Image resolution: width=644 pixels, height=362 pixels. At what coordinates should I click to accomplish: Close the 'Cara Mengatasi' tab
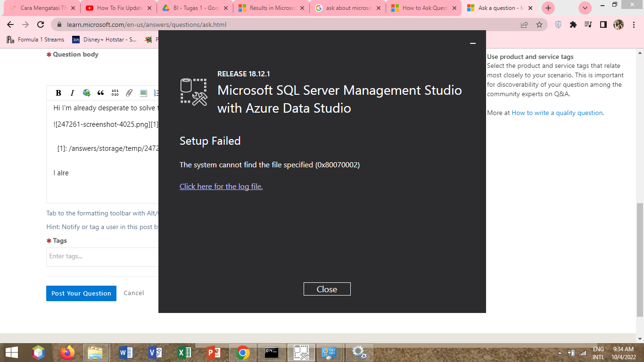[74, 8]
